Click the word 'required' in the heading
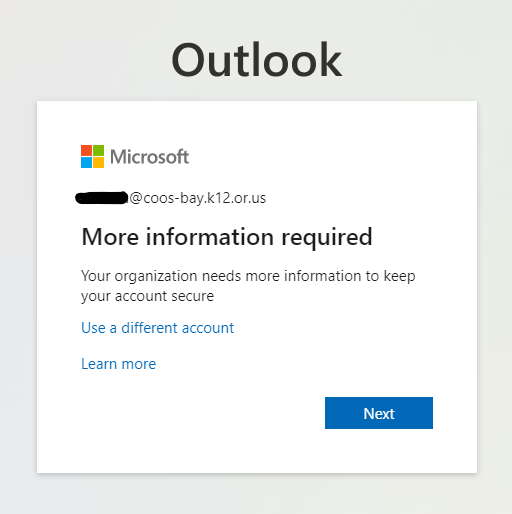This screenshot has width=512, height=514. [327, 238]
